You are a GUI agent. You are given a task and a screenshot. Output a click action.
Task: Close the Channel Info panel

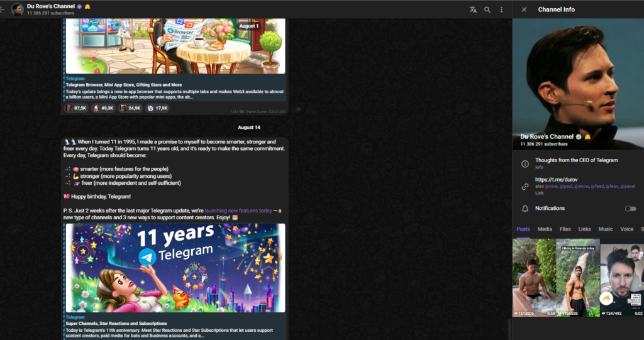(x=524, y=9)
